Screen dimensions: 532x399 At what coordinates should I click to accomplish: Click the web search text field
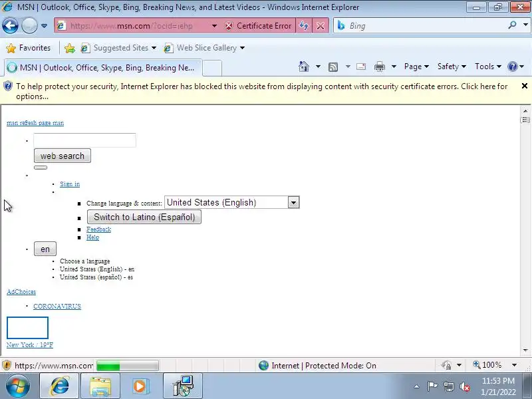(84, 140)
